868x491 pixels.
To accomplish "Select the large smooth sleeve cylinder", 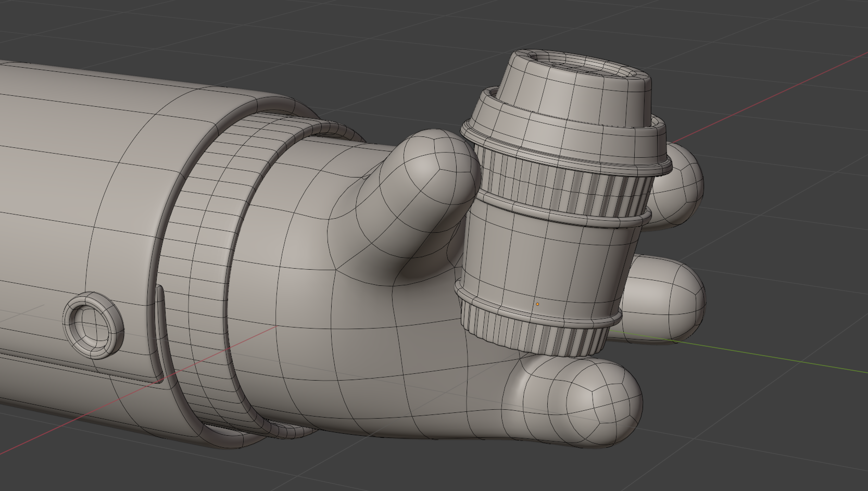I will point(78,182).
